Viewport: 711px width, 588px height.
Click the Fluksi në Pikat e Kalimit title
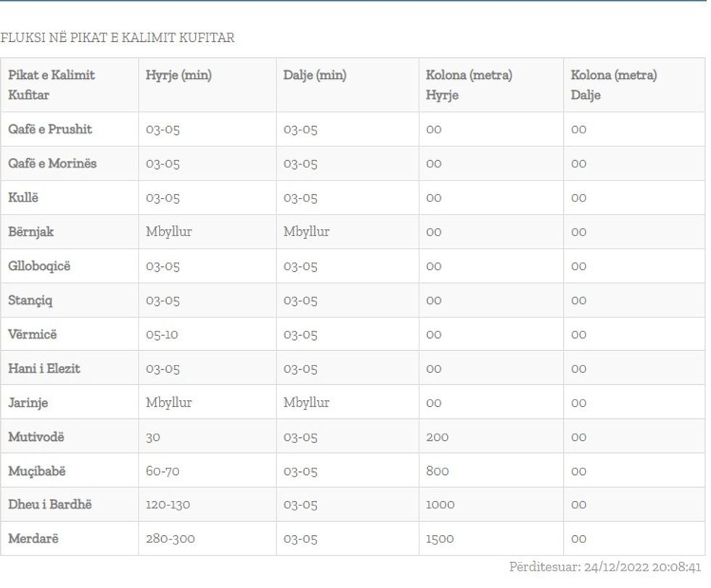pos(118,38)
